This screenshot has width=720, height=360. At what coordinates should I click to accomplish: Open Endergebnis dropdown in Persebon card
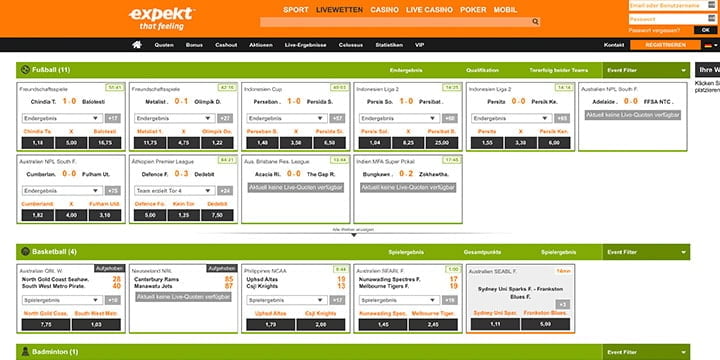pyautogui.click(x=287, y=118)
